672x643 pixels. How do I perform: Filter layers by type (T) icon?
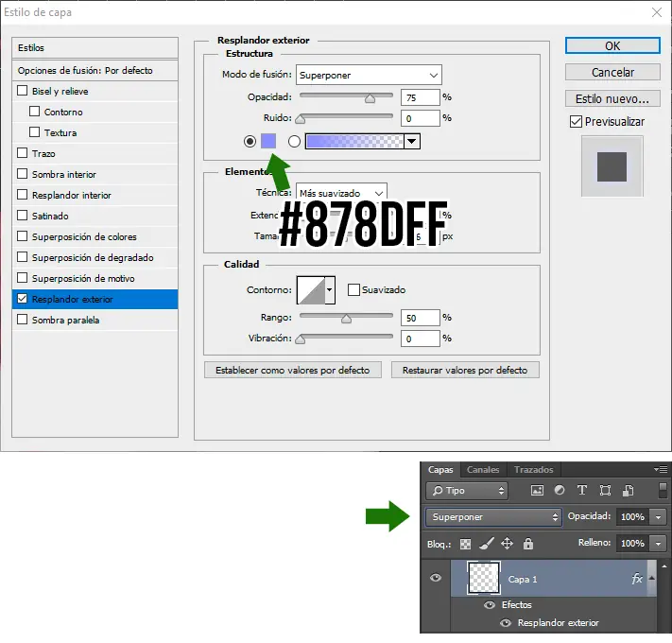tap(582, 491)
